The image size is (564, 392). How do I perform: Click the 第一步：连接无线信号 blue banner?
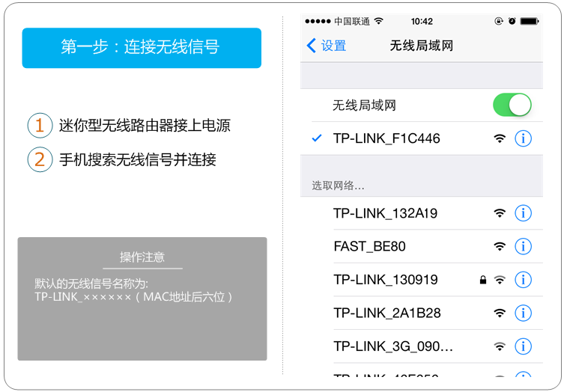142,48
